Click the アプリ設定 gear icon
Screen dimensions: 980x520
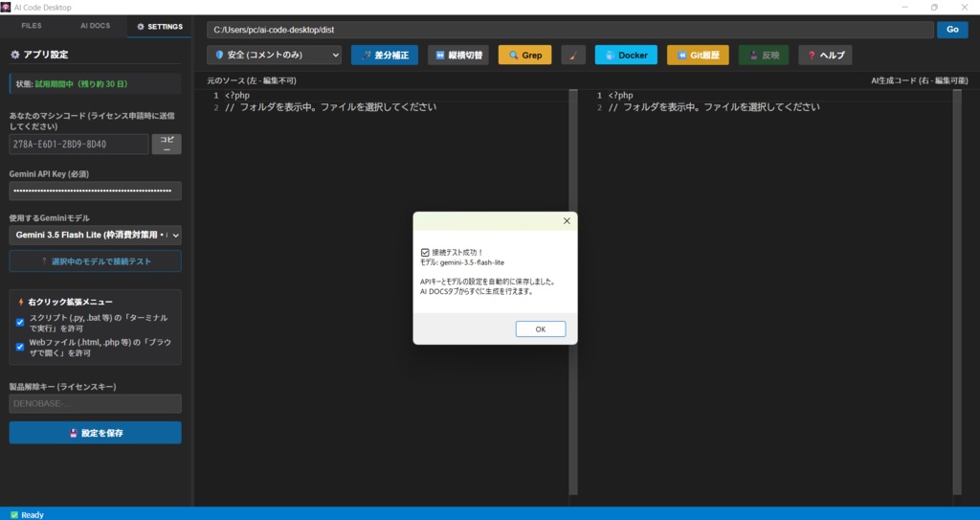tap(15, 55)
